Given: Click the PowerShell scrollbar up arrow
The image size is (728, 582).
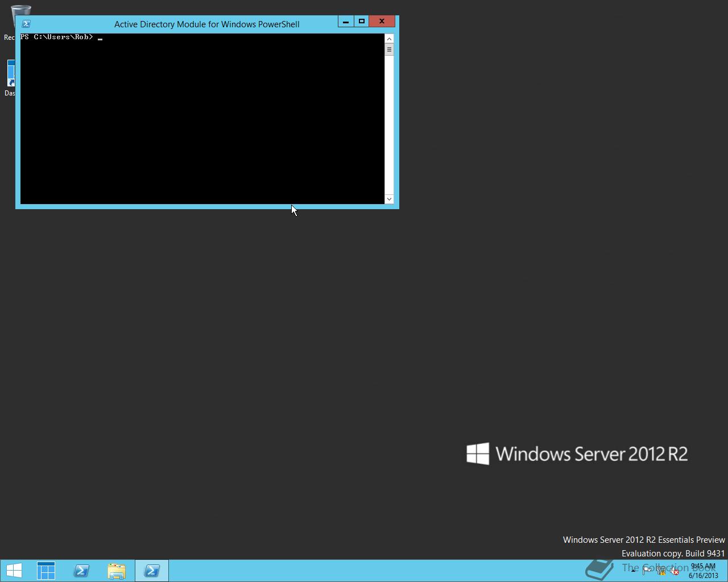Looking at the screenshot, I should tap(389, 39).
